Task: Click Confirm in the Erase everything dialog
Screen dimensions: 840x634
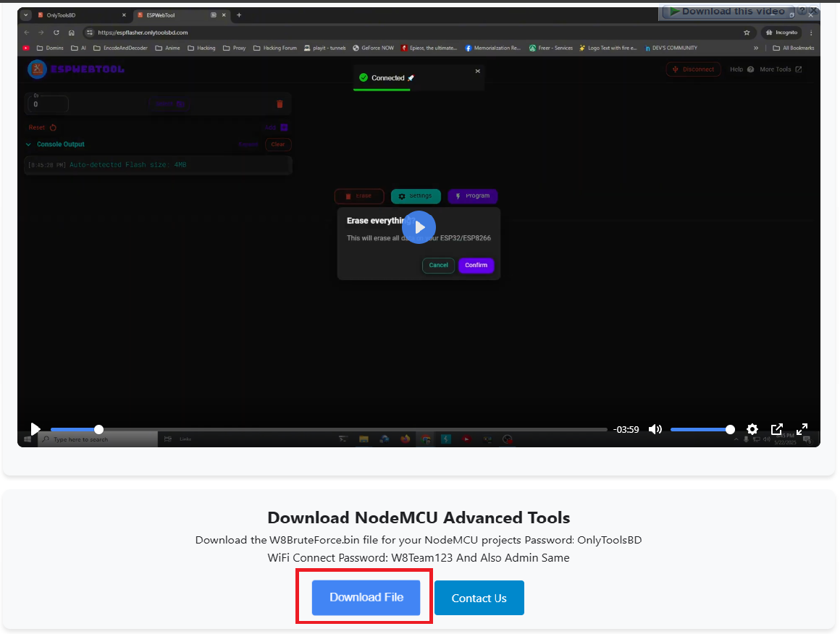Action: pyautogui.click(x=476, y=265)
